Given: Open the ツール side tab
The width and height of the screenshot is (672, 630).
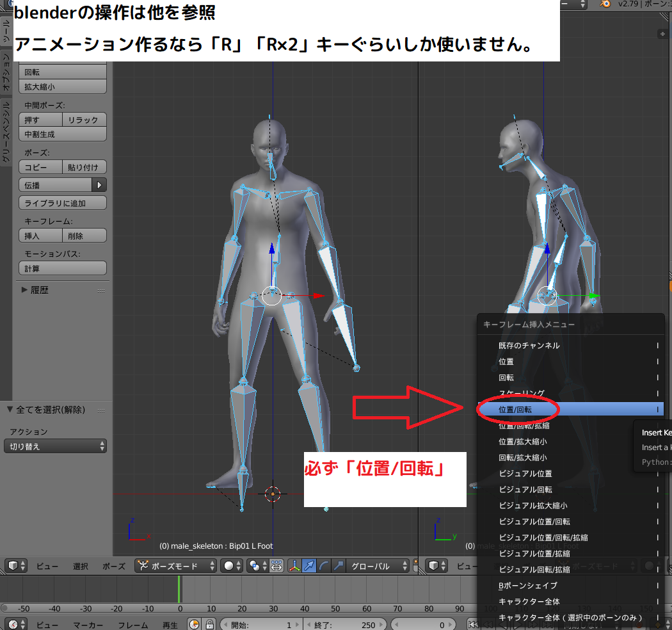Looking at the screenshot, I should pos(6,32).
